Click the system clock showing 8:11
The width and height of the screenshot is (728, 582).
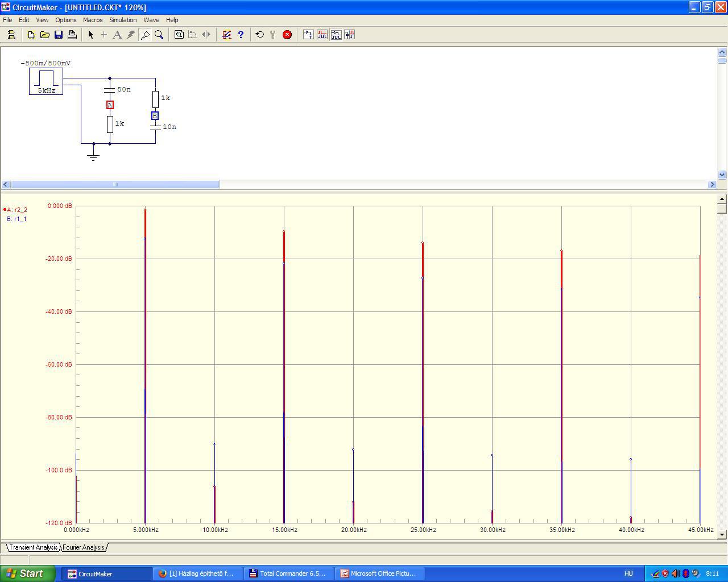713,573
